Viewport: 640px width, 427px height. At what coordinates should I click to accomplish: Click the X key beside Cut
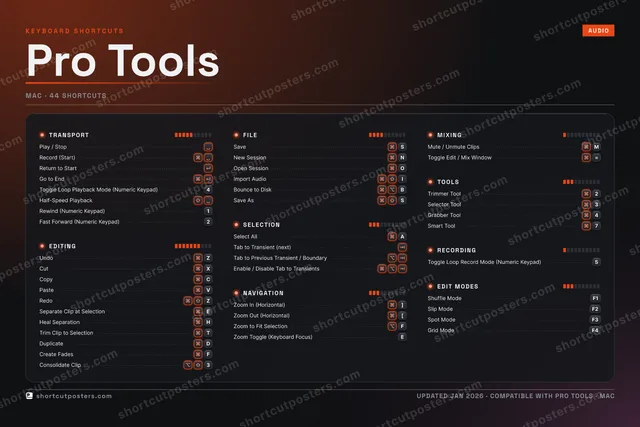coord(208,269)
